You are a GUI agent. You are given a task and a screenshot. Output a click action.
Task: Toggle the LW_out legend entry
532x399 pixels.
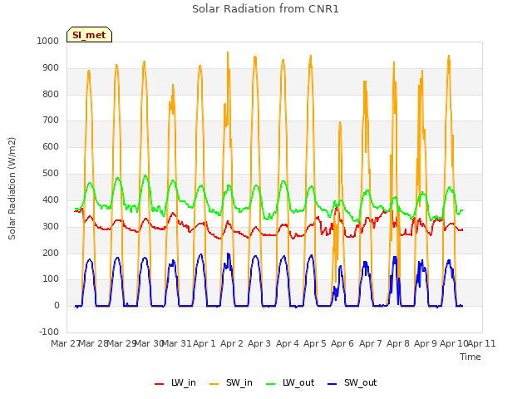(x=290, y=382)
